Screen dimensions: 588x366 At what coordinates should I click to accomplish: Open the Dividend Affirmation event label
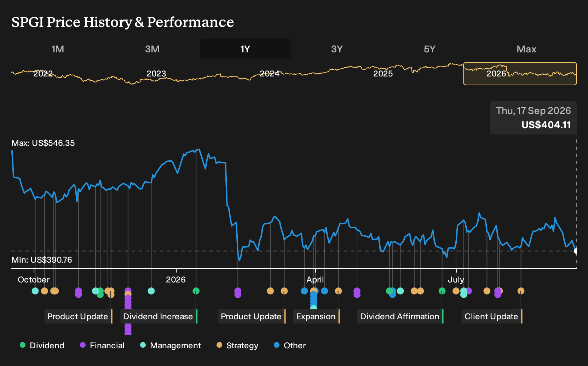(x=400, y=316)
